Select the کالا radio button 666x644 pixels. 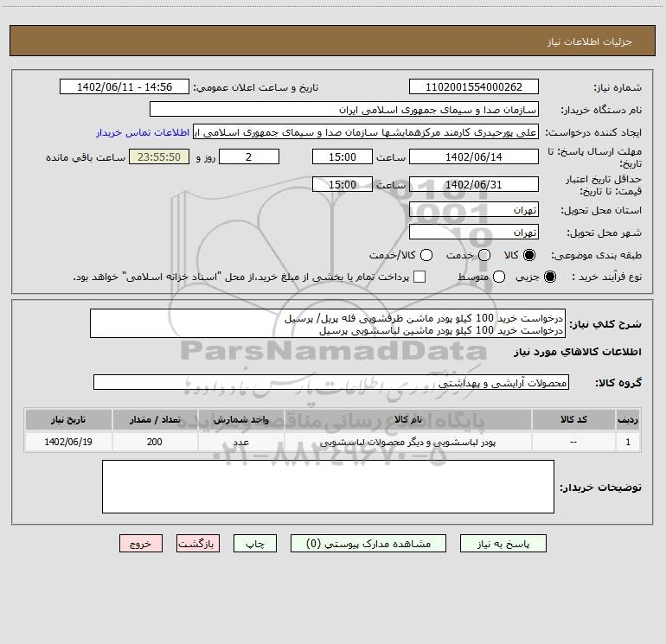[529, 255]
